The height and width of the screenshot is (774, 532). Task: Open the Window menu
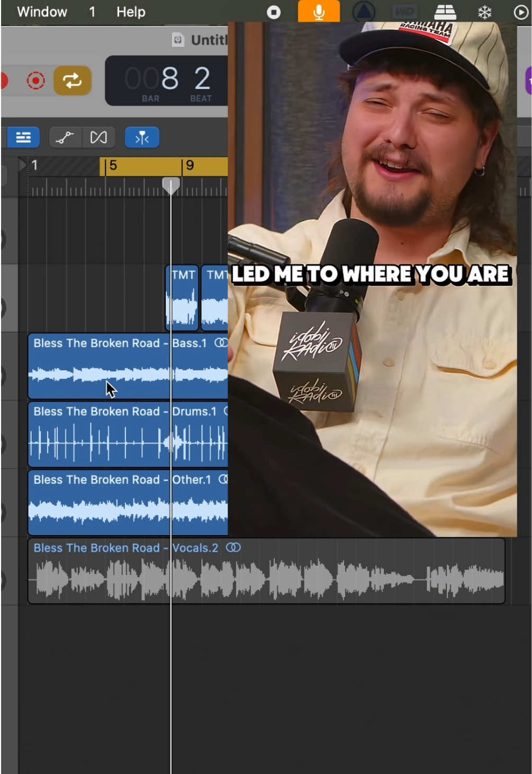[x=42, y=12]
